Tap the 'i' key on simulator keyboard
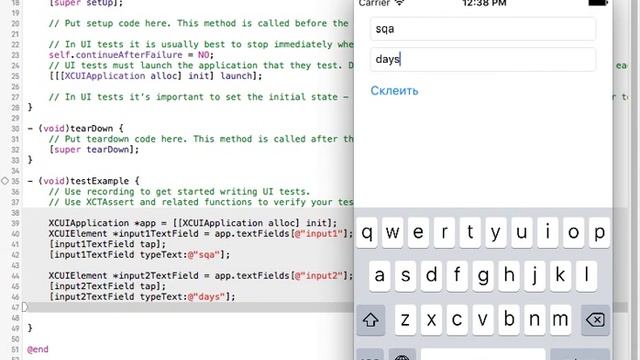Image resolution: width=640 pixels, height=360 pixels. (x=548, y=233)
